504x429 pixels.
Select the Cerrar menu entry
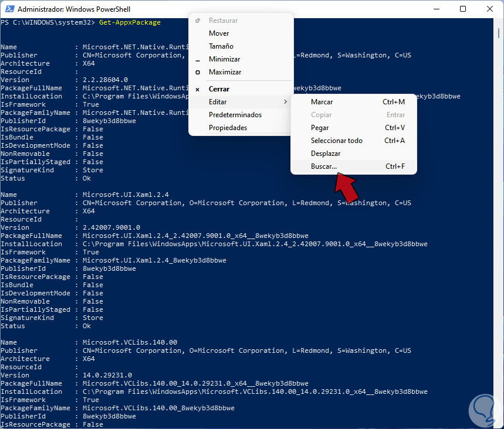[241, 89]
